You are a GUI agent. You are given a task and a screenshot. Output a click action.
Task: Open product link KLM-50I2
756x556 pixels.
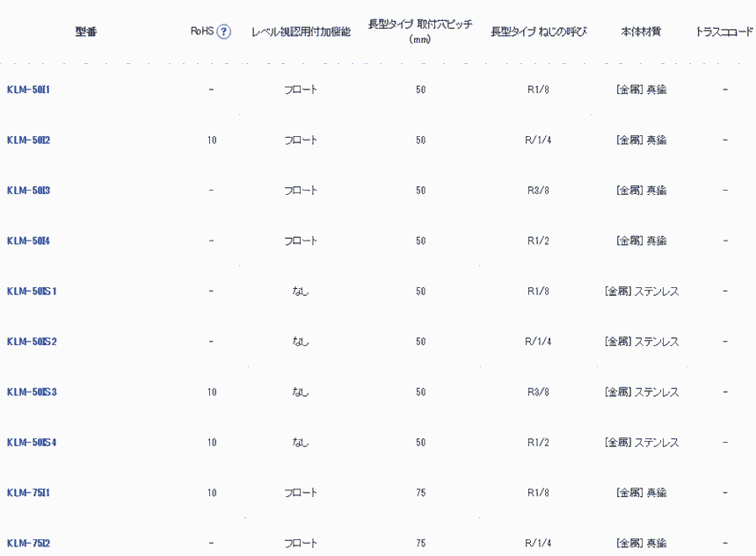[28, 141]
